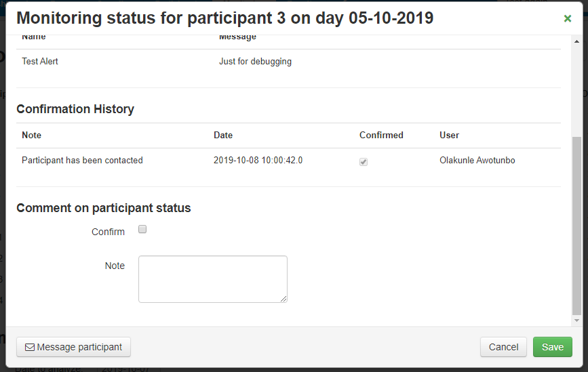Click the Confirmed checkbox in history row
This screenshot has width=588, height=372.
[x=364, y=162]
